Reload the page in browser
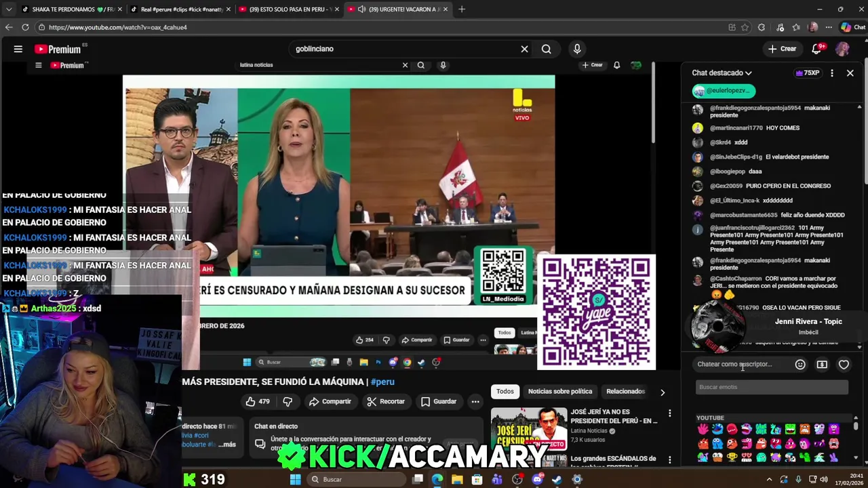Screen dimensions: 868x488 coord(25,27)
